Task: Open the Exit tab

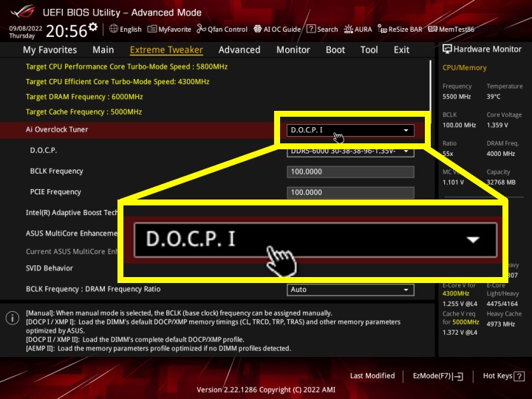Action: coord(401,50)
